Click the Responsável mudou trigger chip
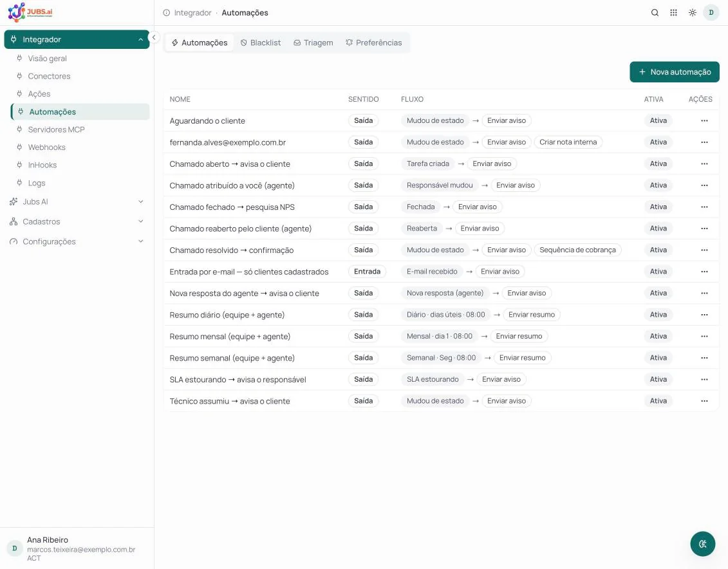 tap(439, 185)
